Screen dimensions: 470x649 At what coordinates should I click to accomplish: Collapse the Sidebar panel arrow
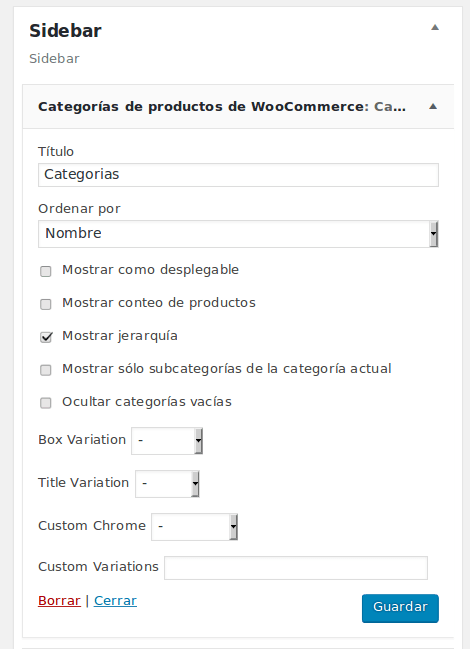[x=434, y=28]
